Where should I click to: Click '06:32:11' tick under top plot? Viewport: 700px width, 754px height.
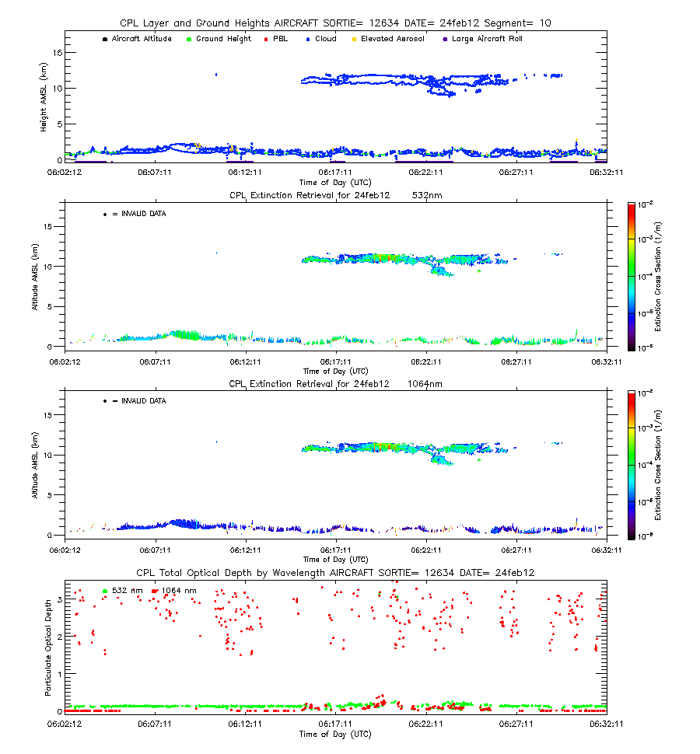click(606, 172)
